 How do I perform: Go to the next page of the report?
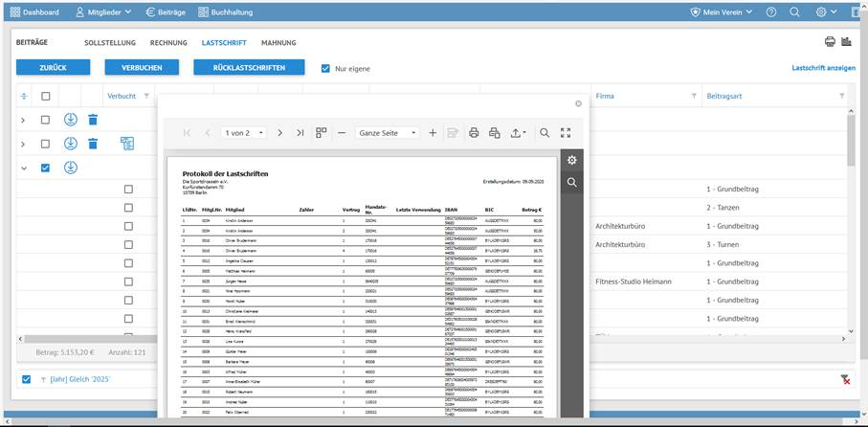coord(279,133)
